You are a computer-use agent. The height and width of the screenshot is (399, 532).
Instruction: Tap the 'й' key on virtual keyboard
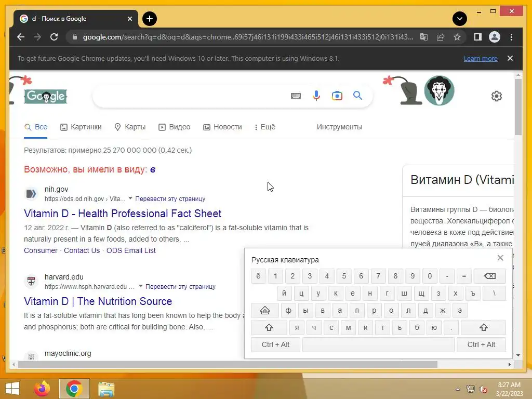(x=284, y=293)
